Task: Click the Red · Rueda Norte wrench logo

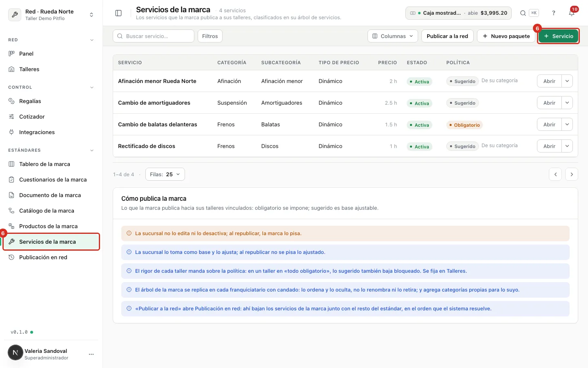Action: [x=15, y=15]
